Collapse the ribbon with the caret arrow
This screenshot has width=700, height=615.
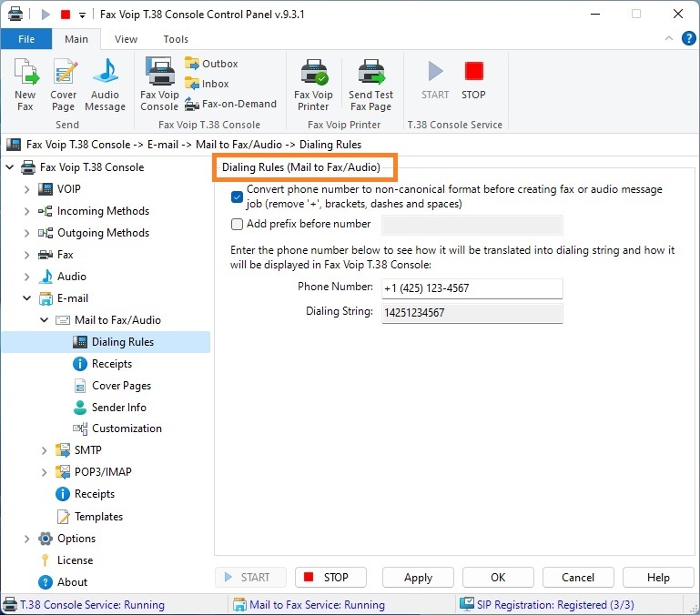669,38
